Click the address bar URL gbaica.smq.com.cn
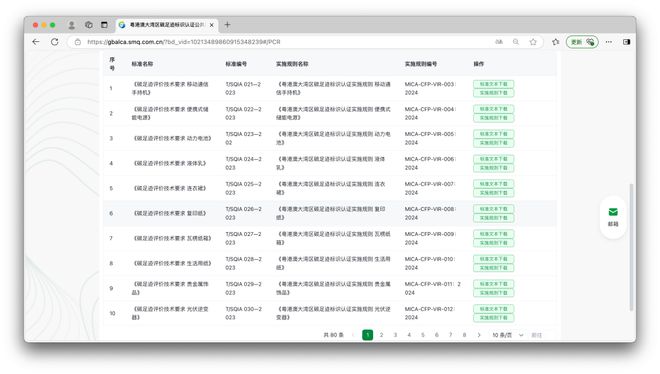 (184, 42)
